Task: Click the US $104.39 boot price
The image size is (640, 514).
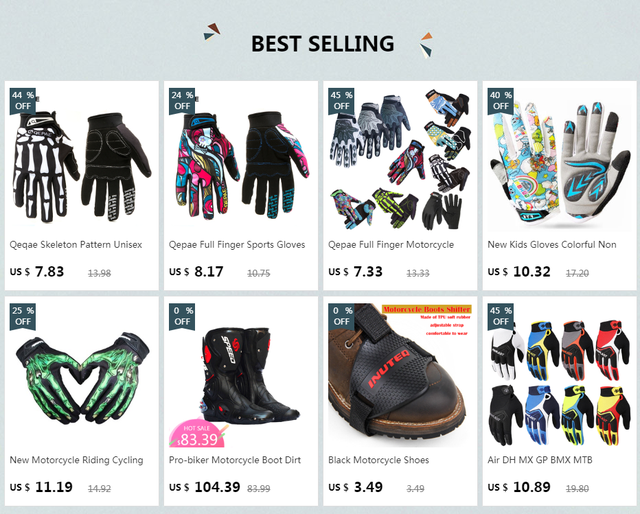Action: coord(205,487)
